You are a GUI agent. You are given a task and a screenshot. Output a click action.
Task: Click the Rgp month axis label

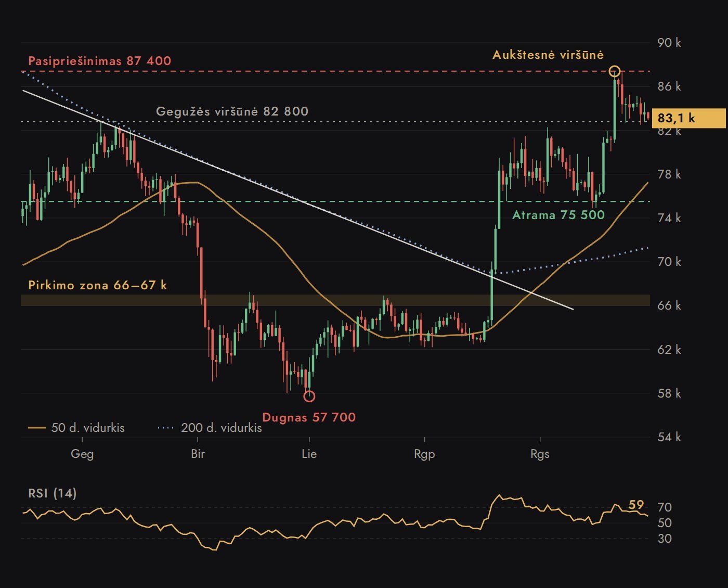[x=424, y=454]
